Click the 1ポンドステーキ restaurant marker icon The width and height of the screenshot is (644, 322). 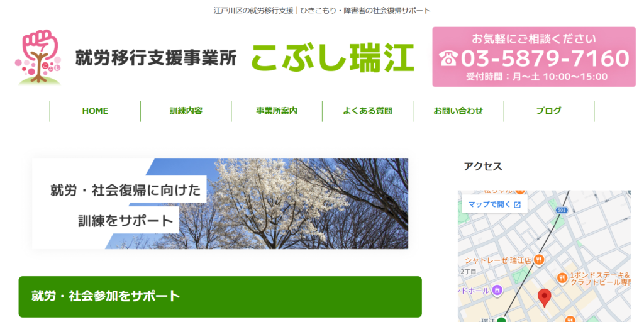(562, 278)
